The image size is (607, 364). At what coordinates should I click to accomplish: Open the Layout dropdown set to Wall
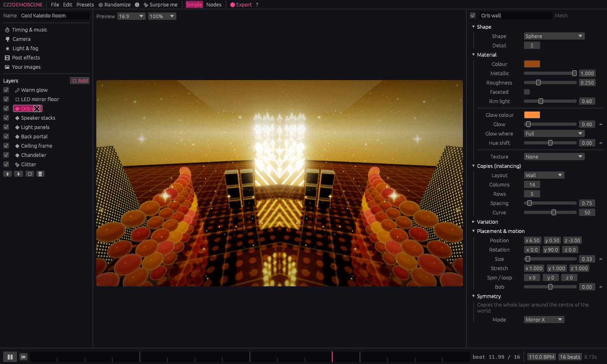[544, 175]
